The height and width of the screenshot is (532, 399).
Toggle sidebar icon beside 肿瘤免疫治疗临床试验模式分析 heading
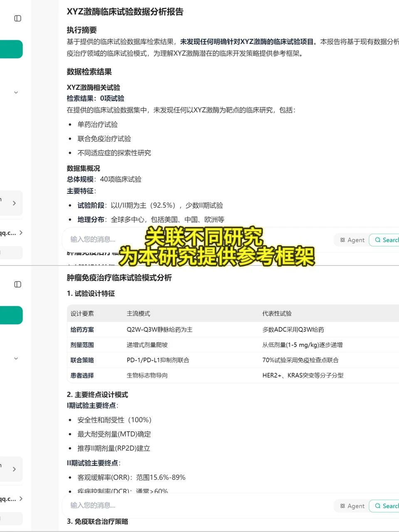(x=17, y=284)
